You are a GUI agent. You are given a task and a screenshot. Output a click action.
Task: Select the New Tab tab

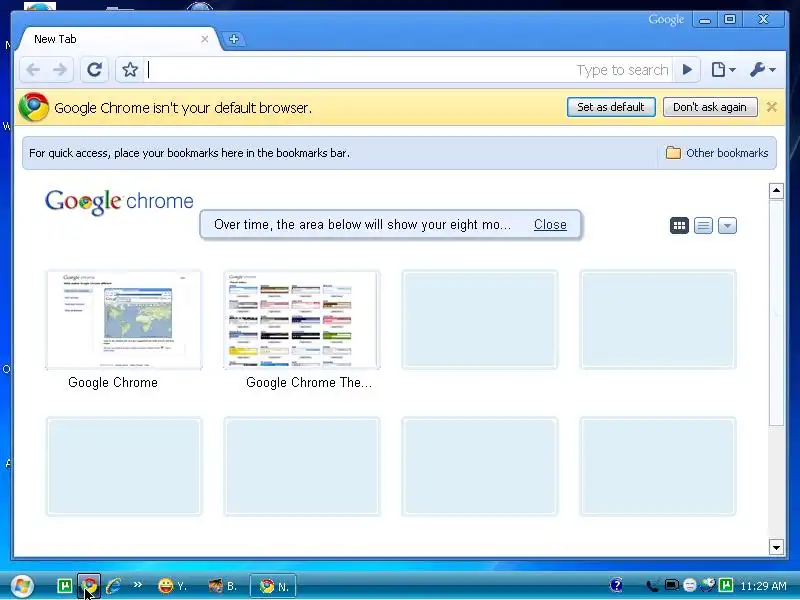click(118, 39)
